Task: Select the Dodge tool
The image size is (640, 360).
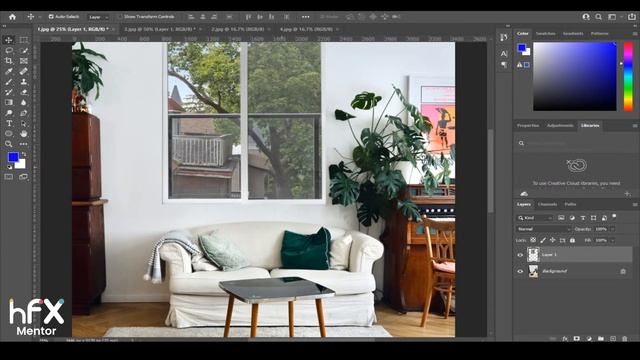Action: pos(9,113)
